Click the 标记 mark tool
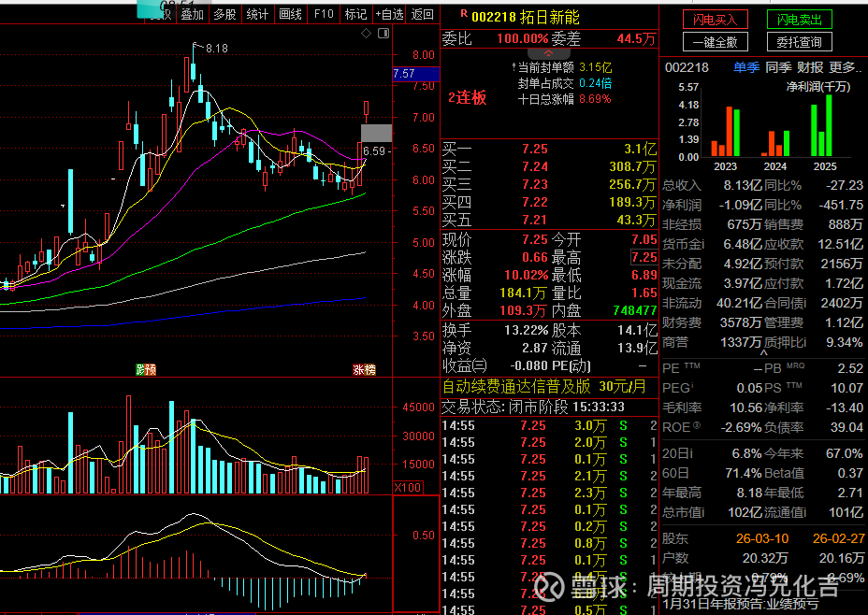This screenshot has height=615, width=868. coord(356,14)
